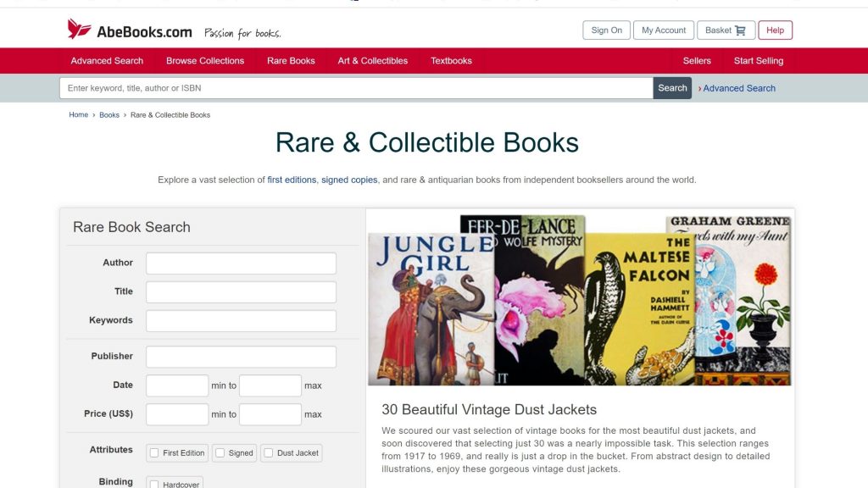
Task: Tick the First Edition checkbox
Action: coord(154,453)
